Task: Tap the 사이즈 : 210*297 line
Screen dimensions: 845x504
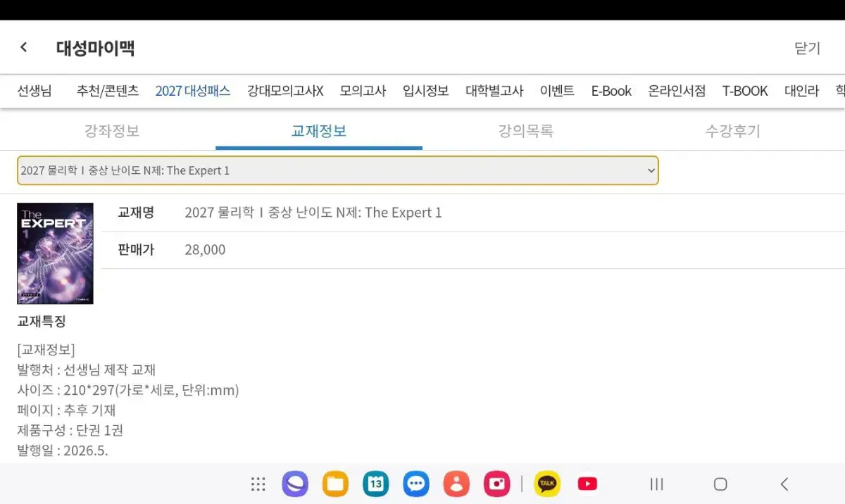Action: tap(128, 390)
